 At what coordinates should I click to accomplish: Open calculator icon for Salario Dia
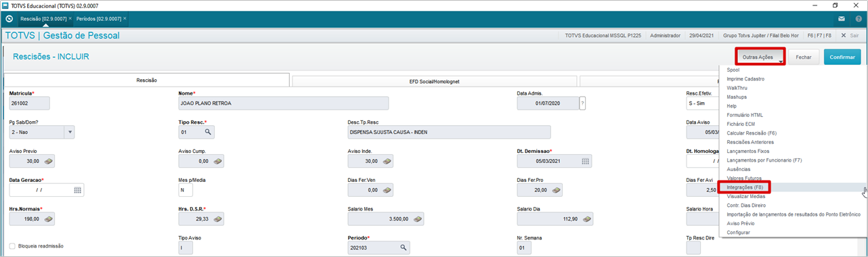[586, 220]
